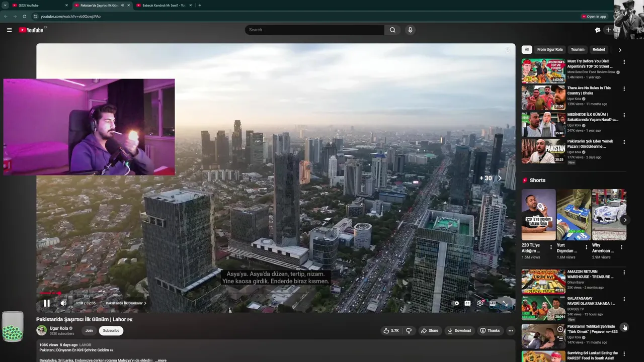Open options for 'There Are No Rules' video
The width and height of the screenshot is (644, 362).
pyautogui.click(x=624, y=88)
